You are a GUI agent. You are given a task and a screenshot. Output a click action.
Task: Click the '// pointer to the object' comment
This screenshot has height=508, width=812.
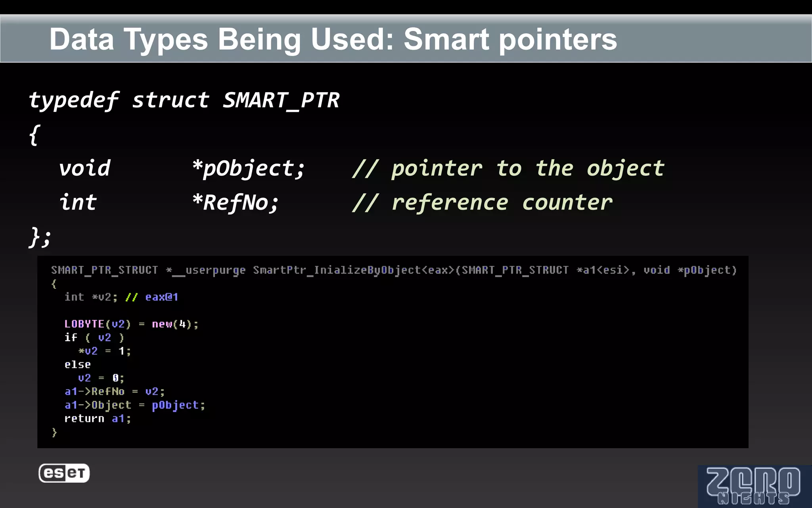(508, 168)
